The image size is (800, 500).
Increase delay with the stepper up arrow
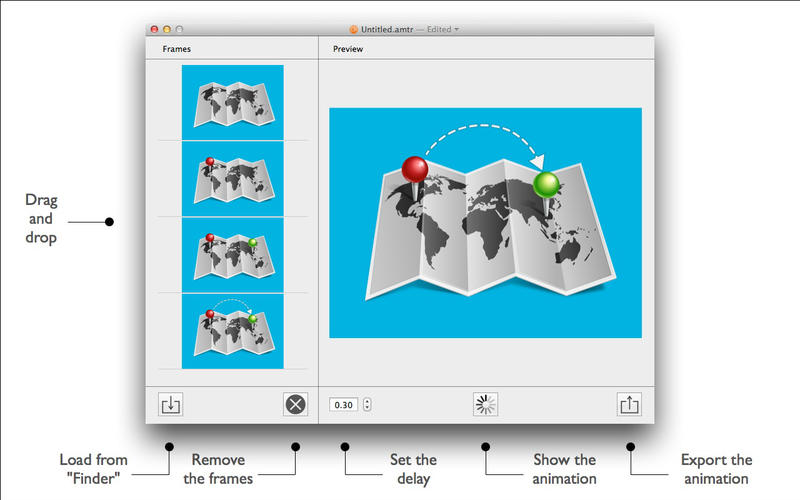367,401
